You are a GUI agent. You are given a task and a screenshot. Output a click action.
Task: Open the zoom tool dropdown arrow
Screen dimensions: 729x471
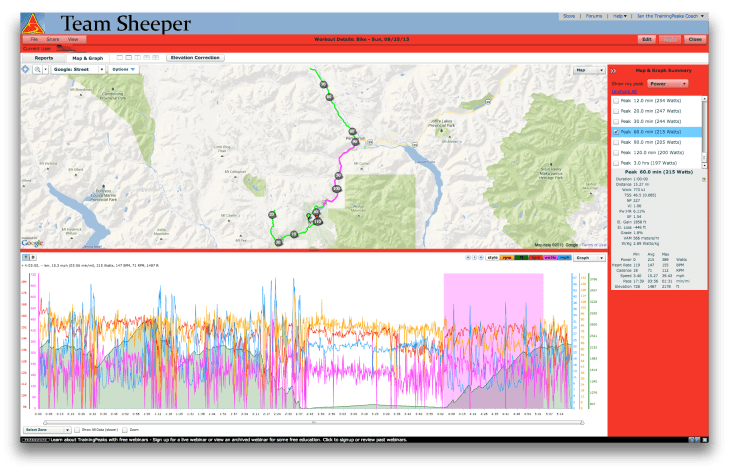(46, 69)
